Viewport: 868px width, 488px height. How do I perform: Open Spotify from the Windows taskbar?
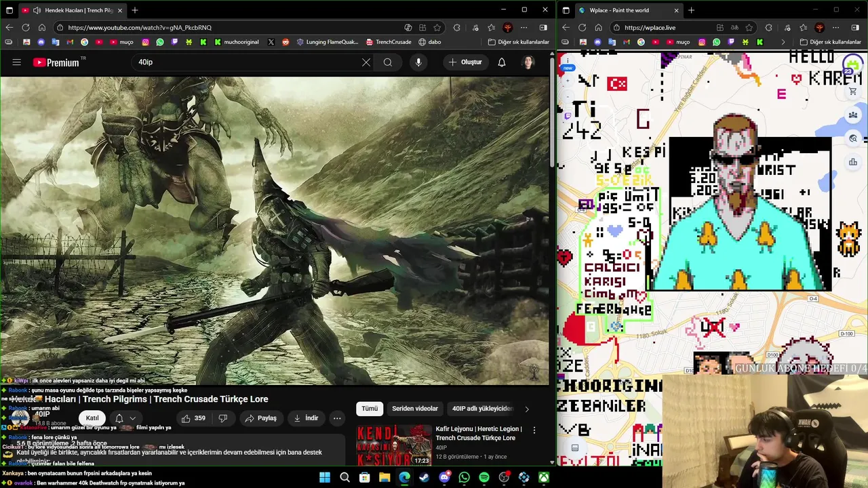484,478
